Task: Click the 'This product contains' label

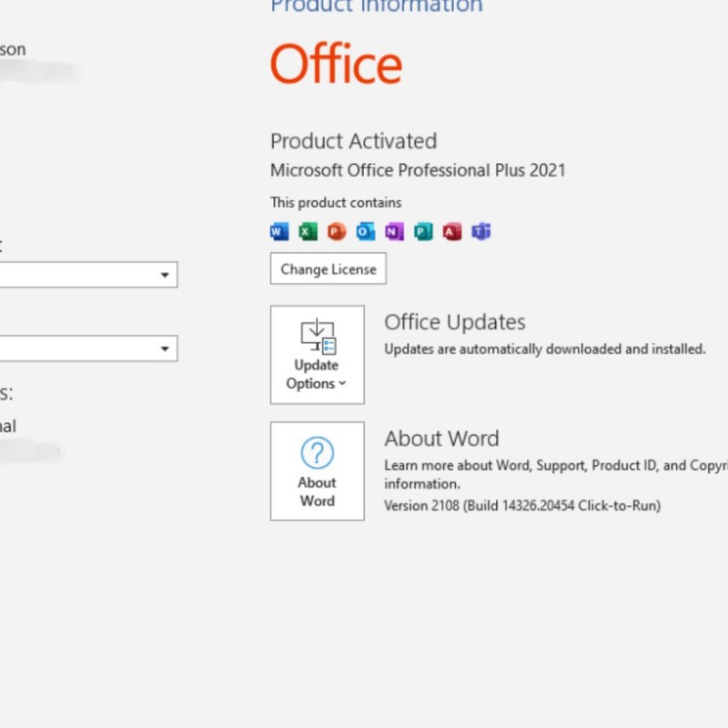Action: click(336, 203)
